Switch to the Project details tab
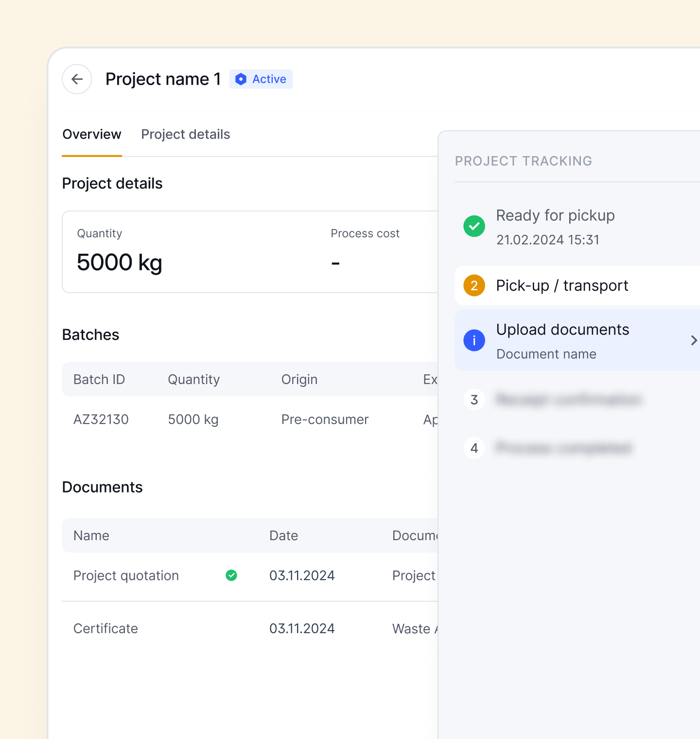The width and height of the screenshot is (700, 739). click(x=185, y=135)
